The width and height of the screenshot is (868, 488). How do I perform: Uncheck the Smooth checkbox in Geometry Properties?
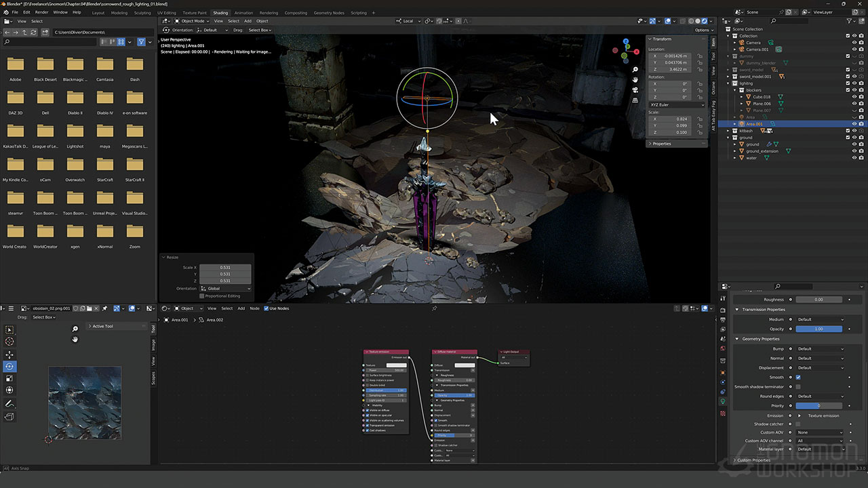[798, 378]
